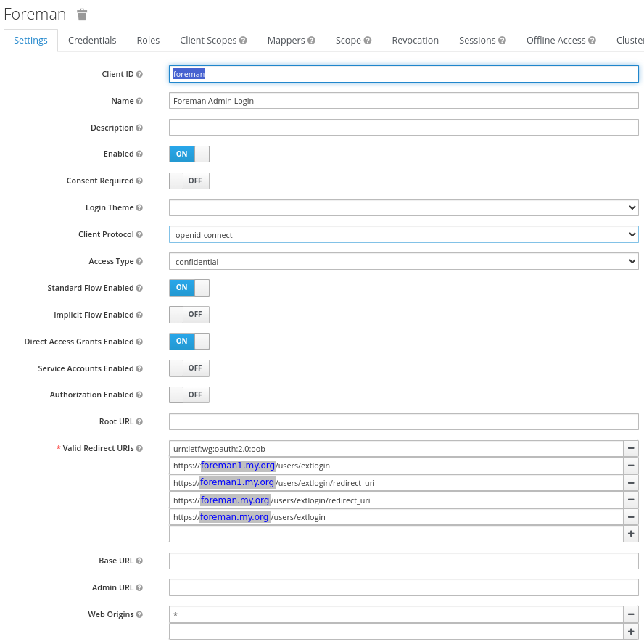
Task: Click the Root URL input field
Action: pos(404,422)
